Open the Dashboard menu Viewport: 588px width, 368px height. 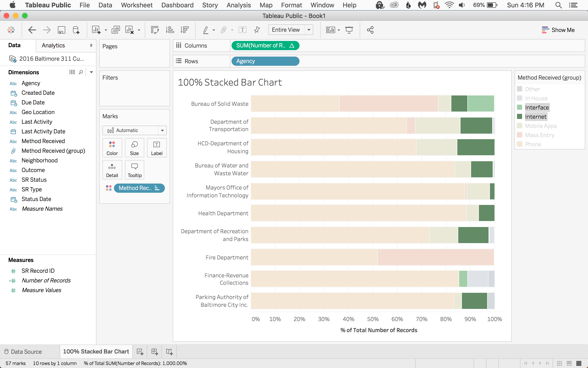pos(177,5)
